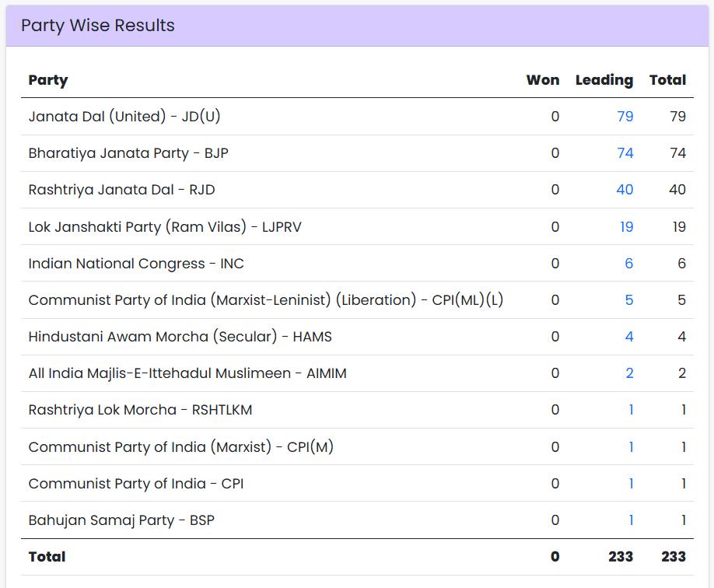Image resolution: width=714 pixels, height=588 pixels.
Task: Click the Party column header
Action: pos(48,80)
